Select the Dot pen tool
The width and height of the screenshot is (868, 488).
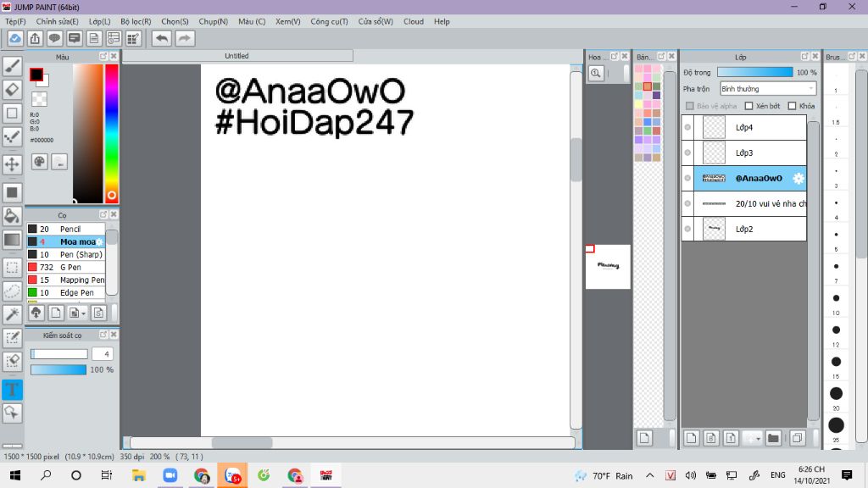(x=12, y=136)
